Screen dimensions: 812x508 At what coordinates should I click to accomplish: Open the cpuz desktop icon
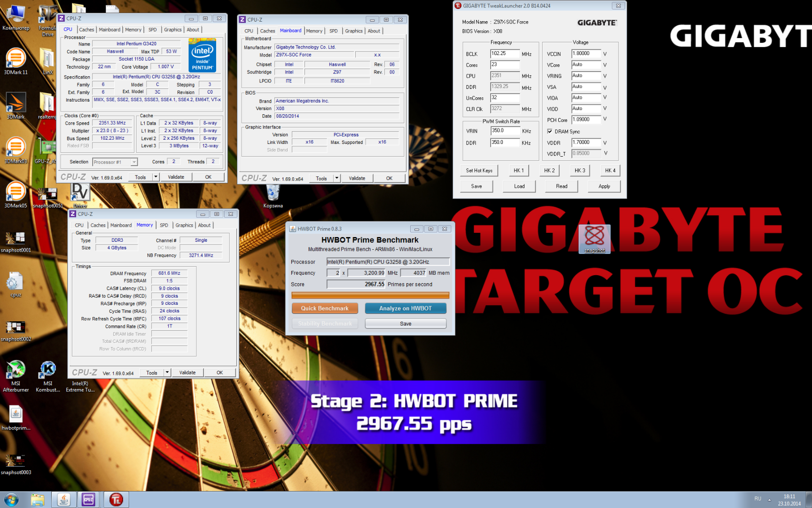[x=16, y=284]
